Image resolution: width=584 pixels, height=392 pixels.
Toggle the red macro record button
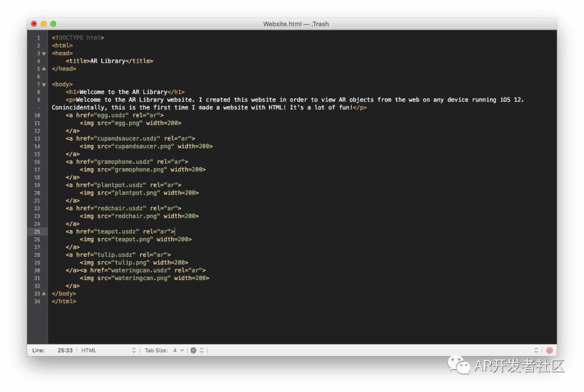pyautogui.click(x=549, y=350)
